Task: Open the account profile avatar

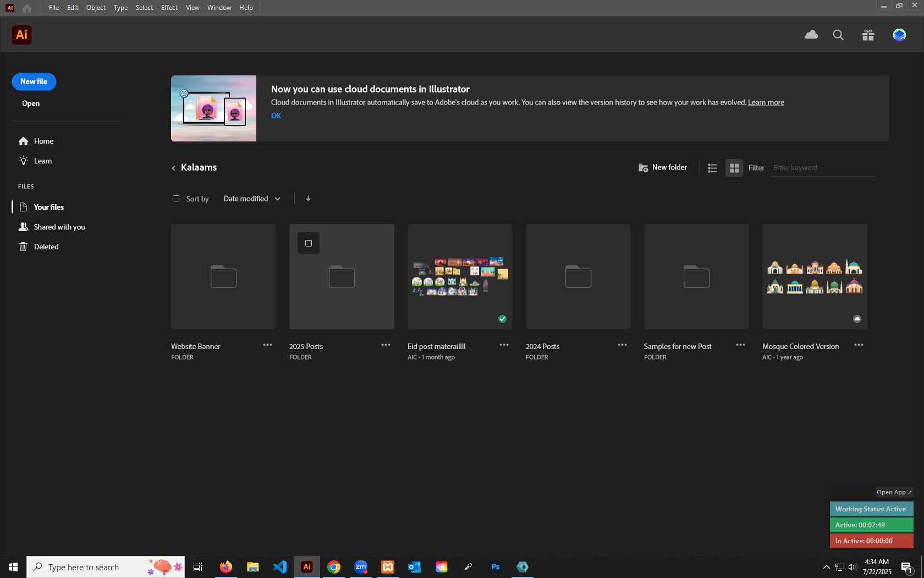Action: pos(899,35)
